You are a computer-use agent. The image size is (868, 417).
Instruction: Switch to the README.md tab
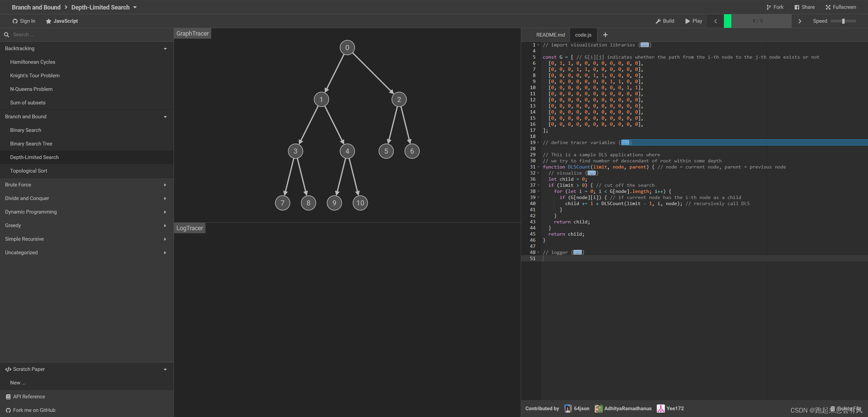550,35
